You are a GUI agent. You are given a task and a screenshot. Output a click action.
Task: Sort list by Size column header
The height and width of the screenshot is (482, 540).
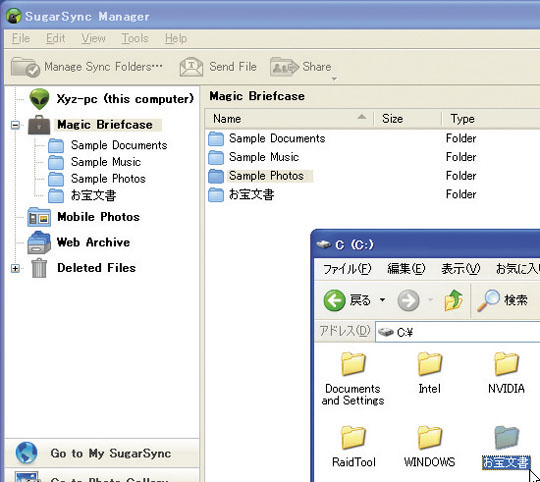[408, 119]
